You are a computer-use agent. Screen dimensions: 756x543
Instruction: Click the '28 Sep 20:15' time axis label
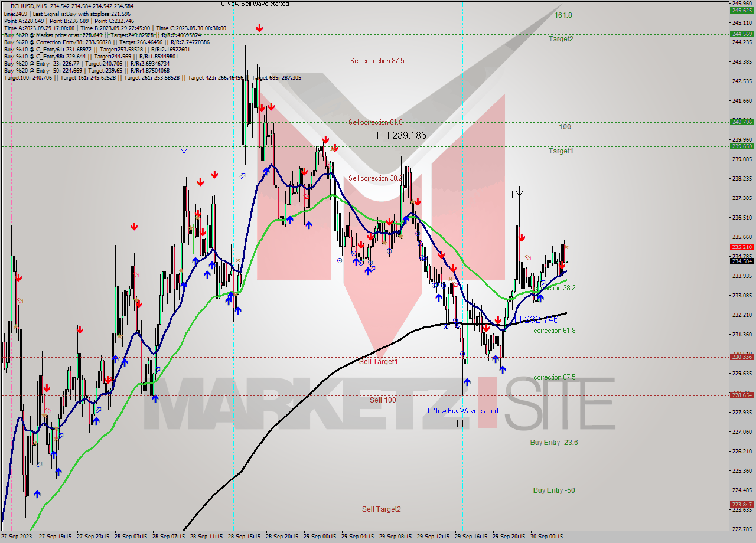(x=282, y=537)
